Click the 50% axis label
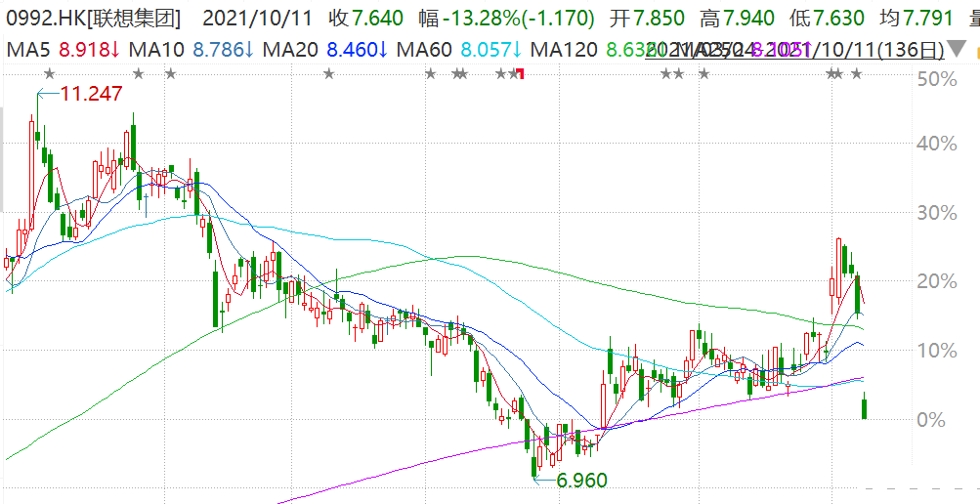980x504 pixels. tap(937, 79)
